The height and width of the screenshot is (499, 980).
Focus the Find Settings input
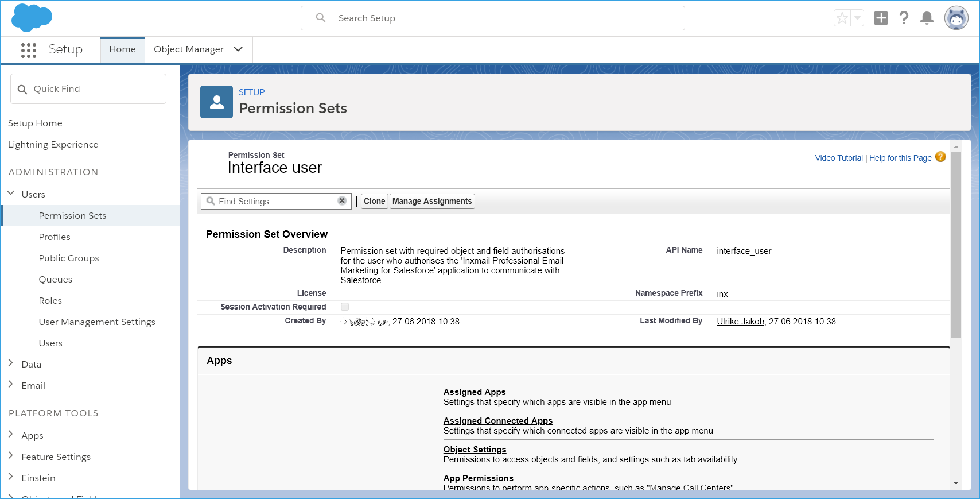[x=277, y=201]
